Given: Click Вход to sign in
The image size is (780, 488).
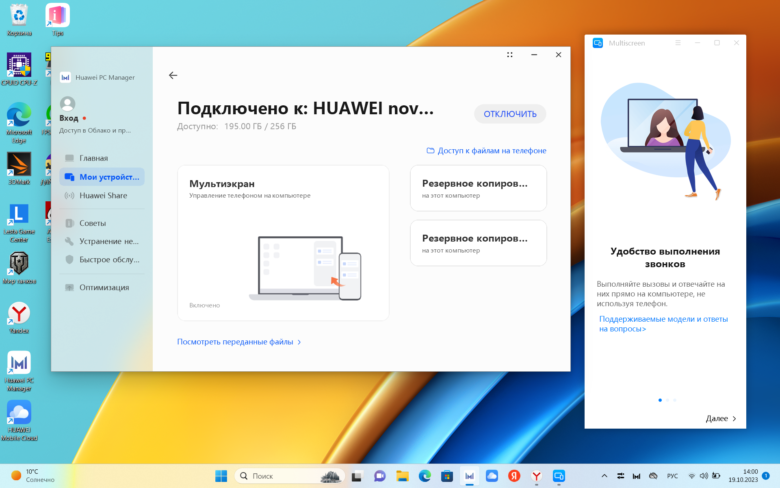Looking at the screenshot, I should point(69,118).
